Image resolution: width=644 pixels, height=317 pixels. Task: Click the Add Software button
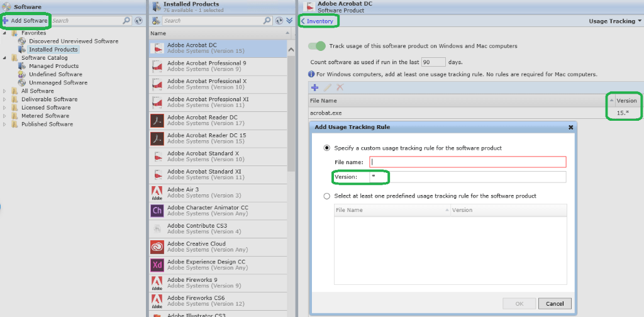(26, 21)
